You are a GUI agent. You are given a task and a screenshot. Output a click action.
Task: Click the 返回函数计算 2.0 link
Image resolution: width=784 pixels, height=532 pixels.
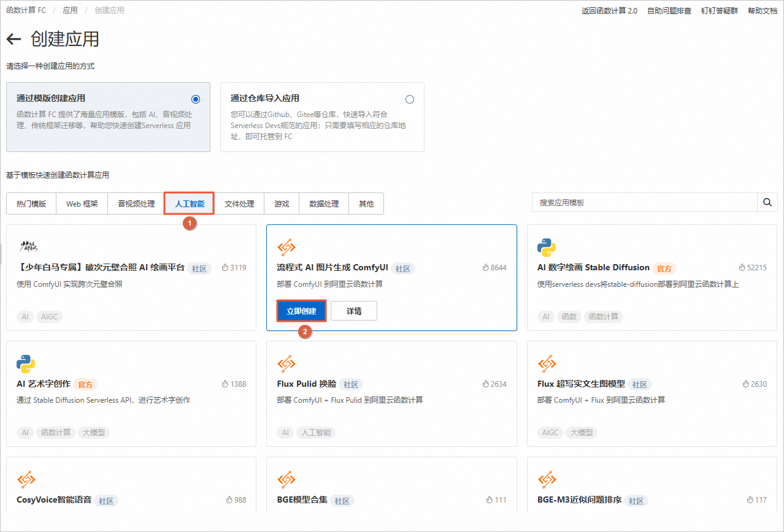coord(609,11)
